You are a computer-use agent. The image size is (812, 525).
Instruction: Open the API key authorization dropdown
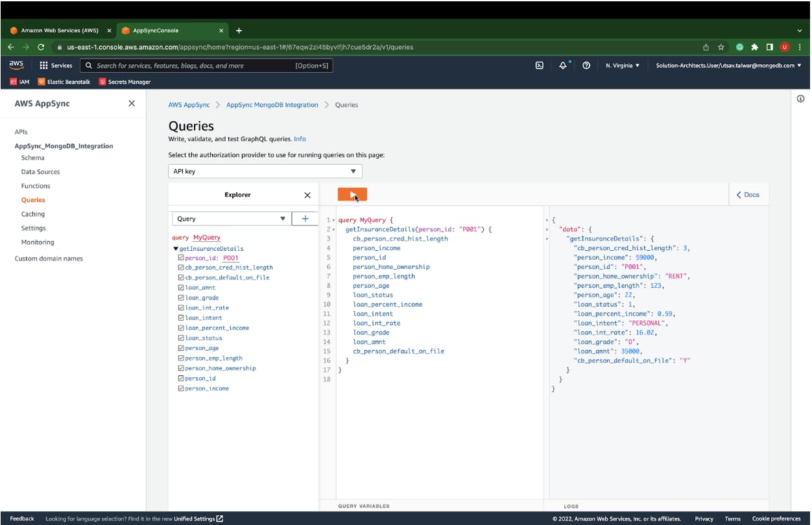[x=265, y=171]
